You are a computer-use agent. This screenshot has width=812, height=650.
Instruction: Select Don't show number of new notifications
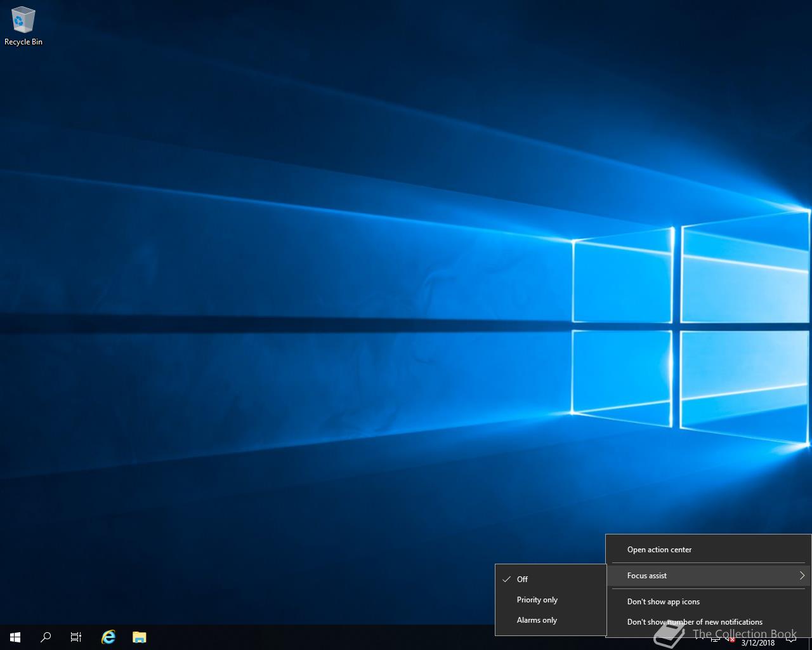(x=709, y=622)
